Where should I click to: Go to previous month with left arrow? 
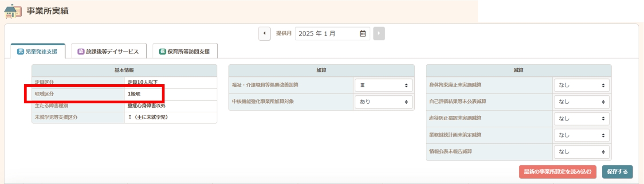pyautogui.click(x=264, y=33)
